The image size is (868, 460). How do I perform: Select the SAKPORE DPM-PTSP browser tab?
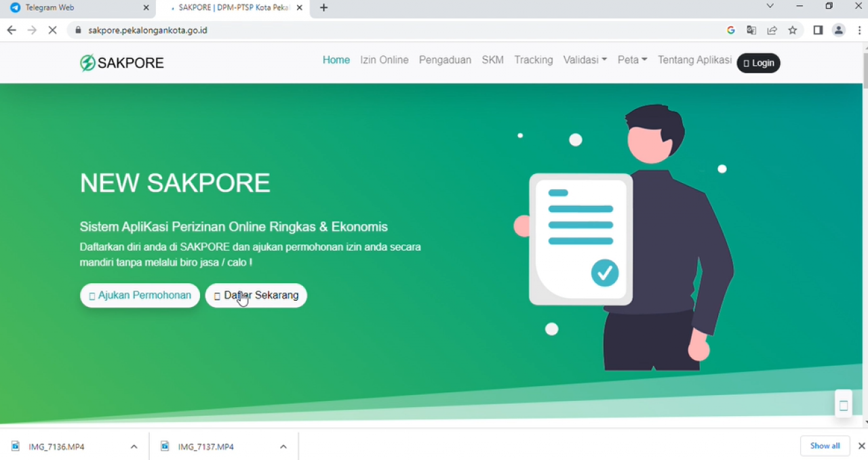pyautogui.click(x=231, y=7)
